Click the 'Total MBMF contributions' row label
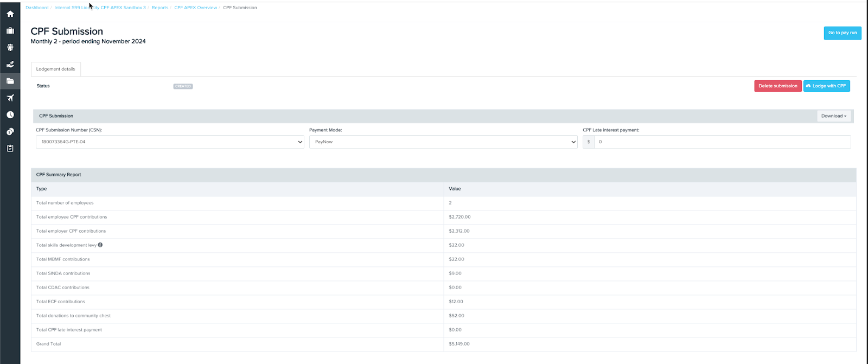This screenshot has height=364, width=868. pos(63,259)
